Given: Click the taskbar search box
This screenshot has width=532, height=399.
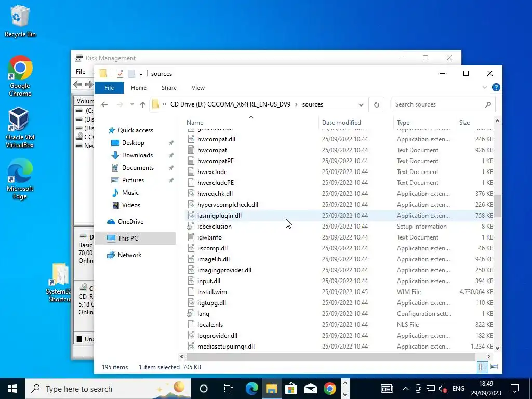Looking at the screenshot, I should tap(108, 389).
